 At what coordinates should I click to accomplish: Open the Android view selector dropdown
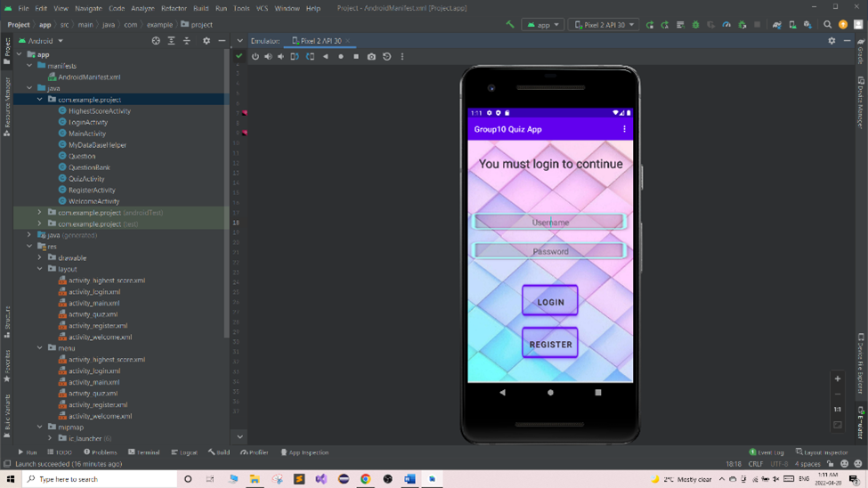click(42, 40)
